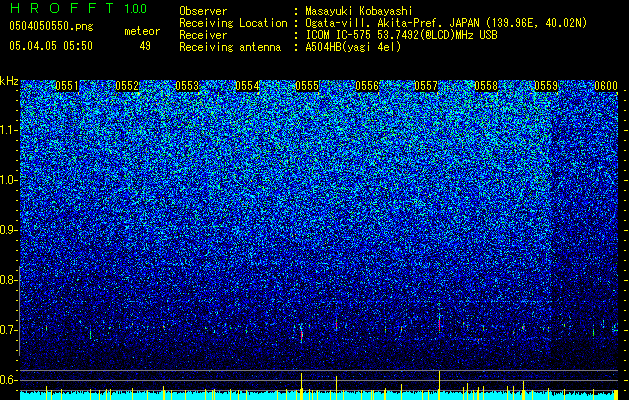
Task: Click the 'meteor' label
Action: pos(142,31)
